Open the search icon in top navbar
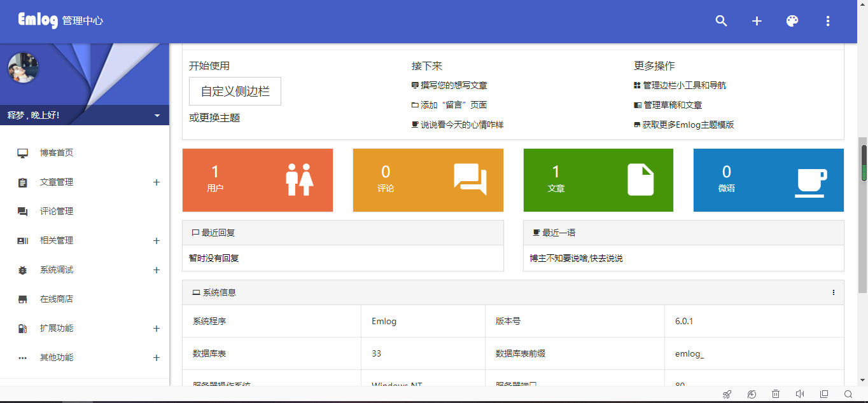The image size is (868, 403). (720, 21)
